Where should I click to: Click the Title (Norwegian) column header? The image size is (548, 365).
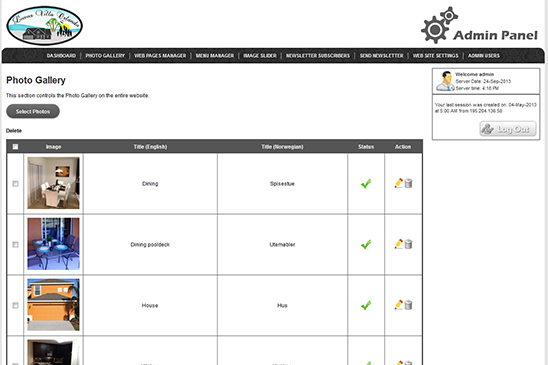coord(282,146)
